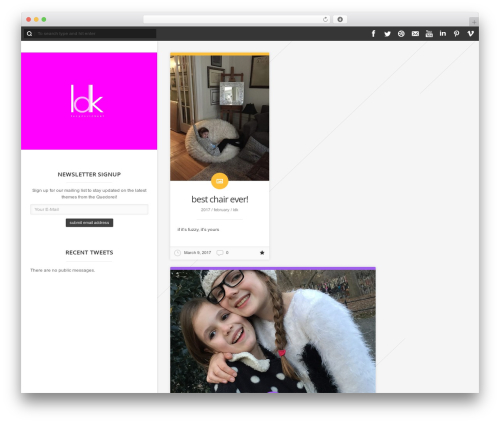
Task: Open the LinkedIn social icon
Action: pos(443,33)
